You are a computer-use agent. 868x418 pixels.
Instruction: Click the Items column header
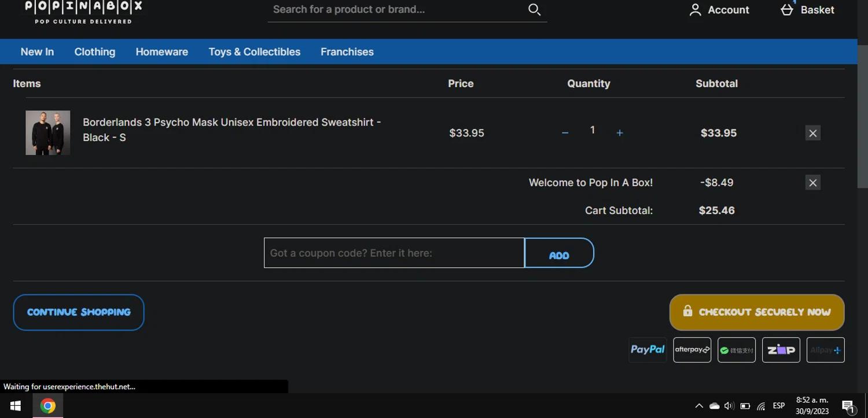click(27, 83)
